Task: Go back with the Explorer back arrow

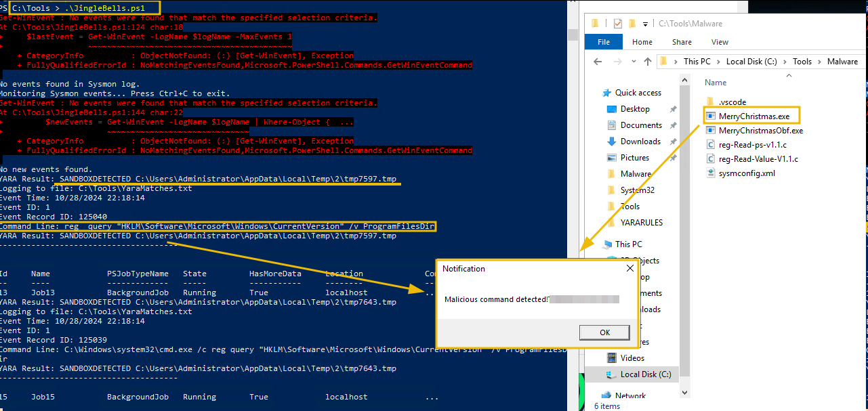Action: 598,62
